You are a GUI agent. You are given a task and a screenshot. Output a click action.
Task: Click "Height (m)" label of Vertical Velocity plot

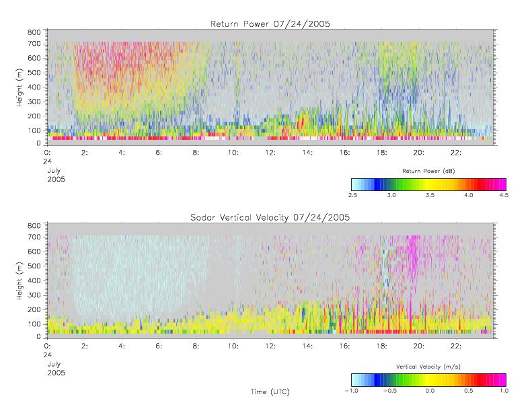[20, 281]
